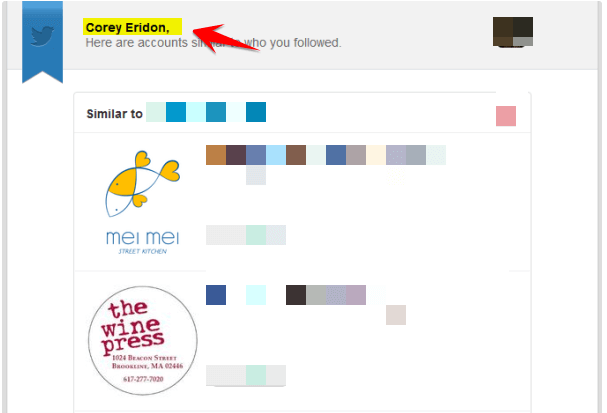The image size is (607, 413).
Task: Click the mei mei fish logo image
Action: (142, 184)
